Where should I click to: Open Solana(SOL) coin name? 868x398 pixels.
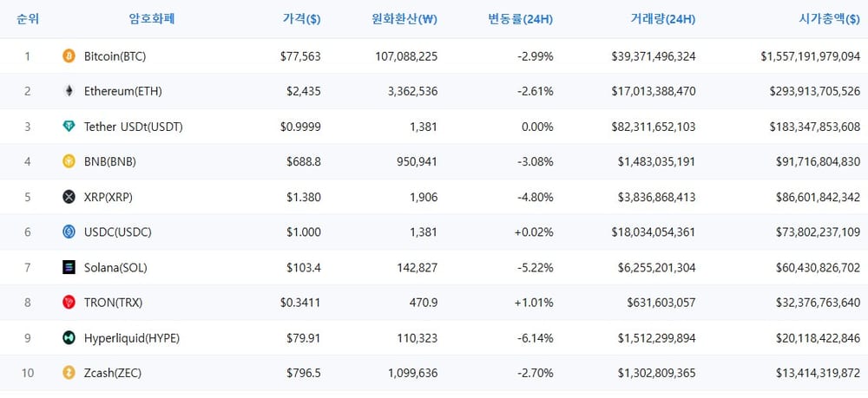coord(115,268)
